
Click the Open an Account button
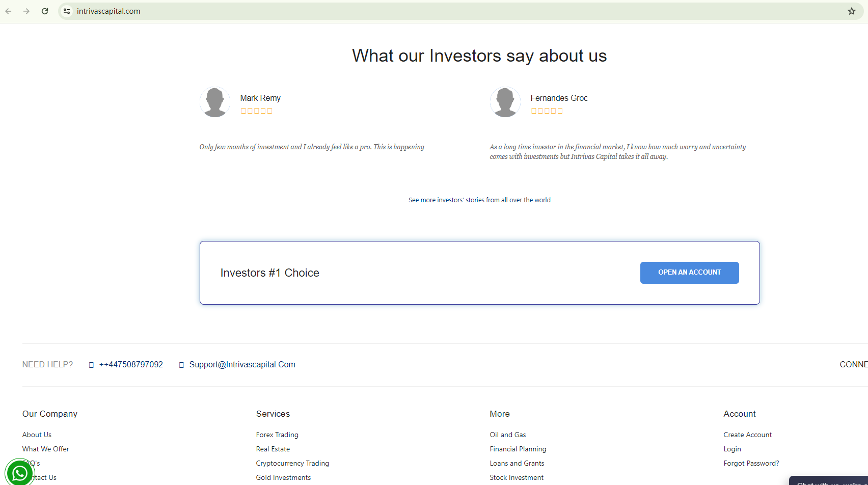point(689,273)
